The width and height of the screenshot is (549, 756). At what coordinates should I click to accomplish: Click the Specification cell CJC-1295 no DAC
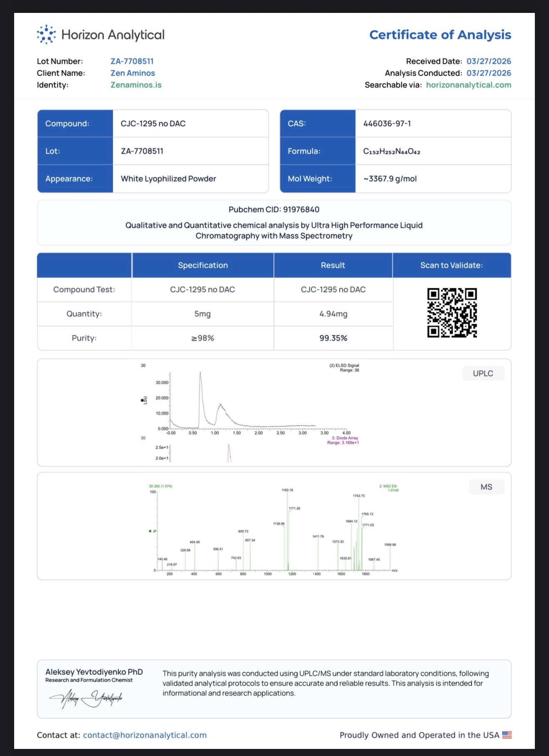click(203, 290)
